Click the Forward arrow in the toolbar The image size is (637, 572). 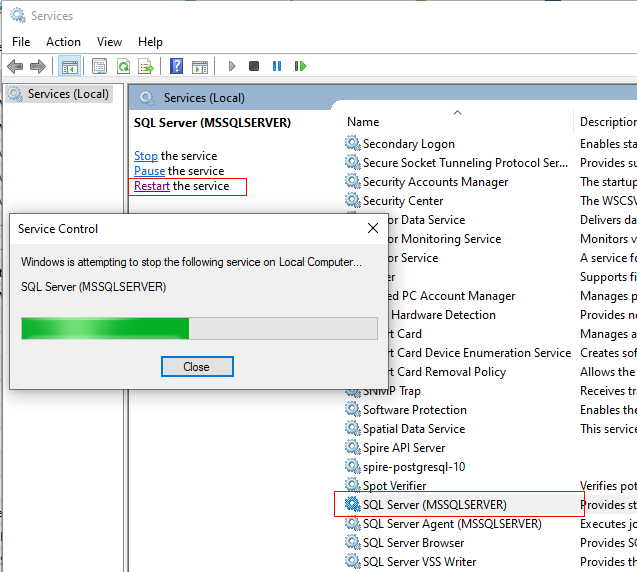tap(38, 66)
